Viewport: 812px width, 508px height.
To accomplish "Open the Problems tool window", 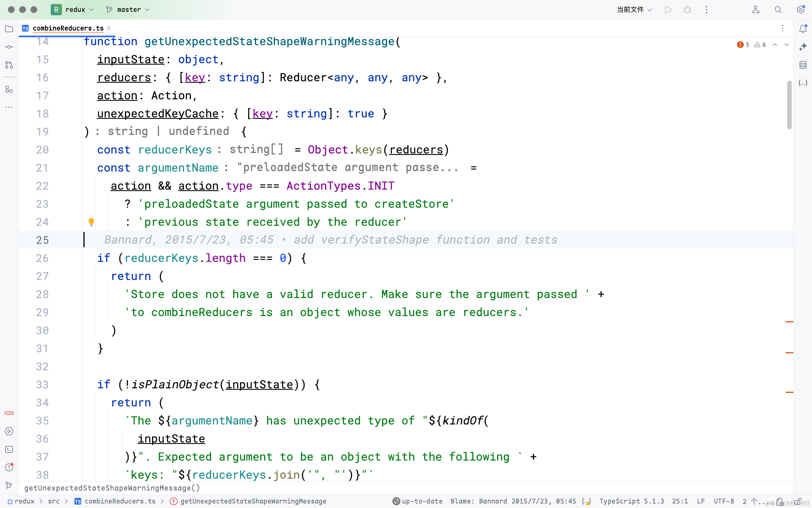I will 9,467.
